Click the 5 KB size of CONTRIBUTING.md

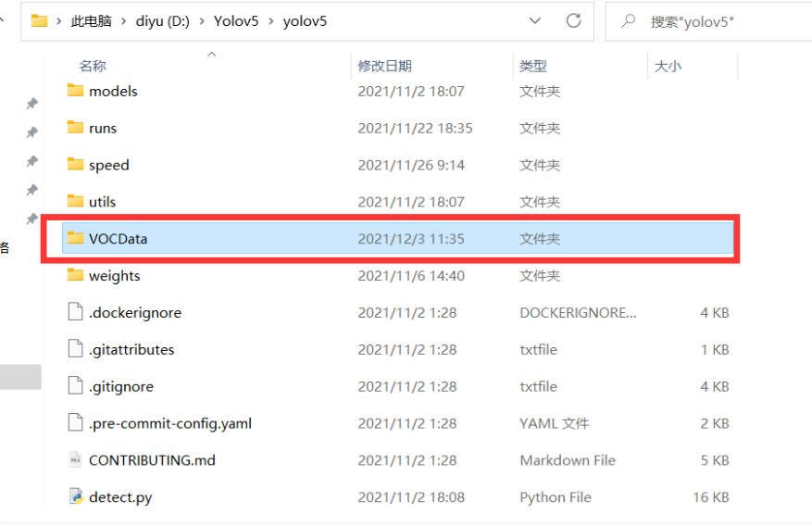[715, 460]
